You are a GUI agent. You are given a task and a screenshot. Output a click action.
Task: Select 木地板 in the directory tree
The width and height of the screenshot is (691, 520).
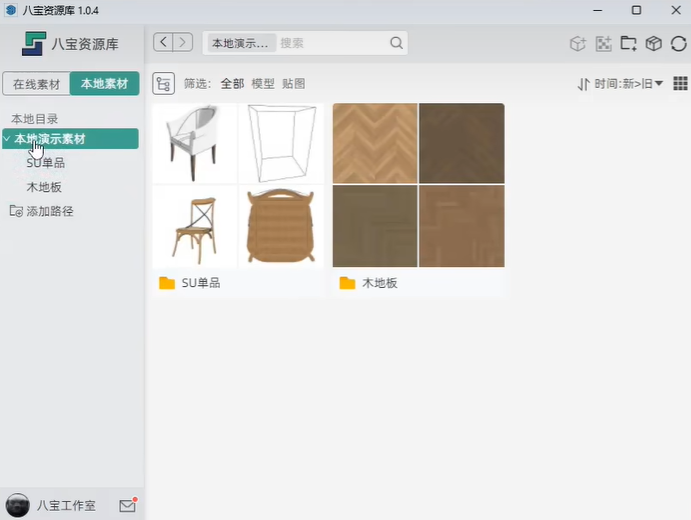coord(45,187)
